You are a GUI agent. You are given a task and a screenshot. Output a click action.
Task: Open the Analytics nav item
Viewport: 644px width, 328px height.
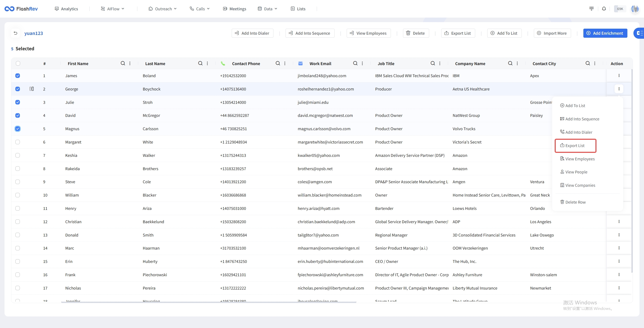(x=66, y=9)
